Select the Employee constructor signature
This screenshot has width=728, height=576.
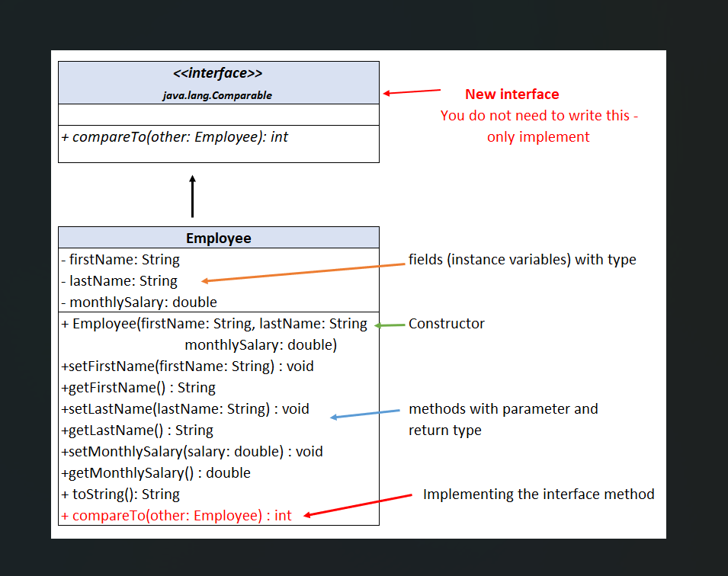click(x=213, y=323)
